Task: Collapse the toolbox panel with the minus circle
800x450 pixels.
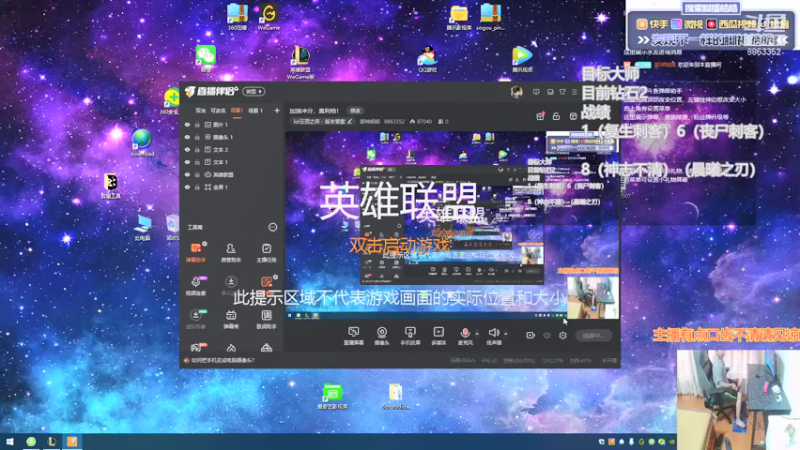Action: [273, 227]
